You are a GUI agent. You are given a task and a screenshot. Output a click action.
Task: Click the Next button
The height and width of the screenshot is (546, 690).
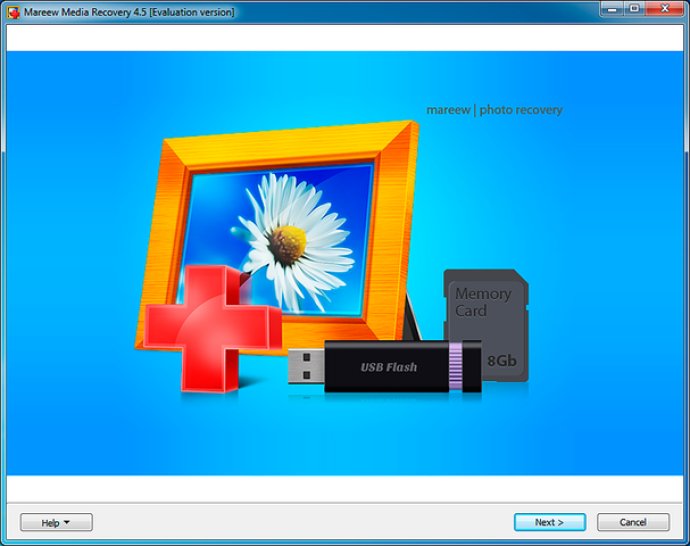(550, 522)
